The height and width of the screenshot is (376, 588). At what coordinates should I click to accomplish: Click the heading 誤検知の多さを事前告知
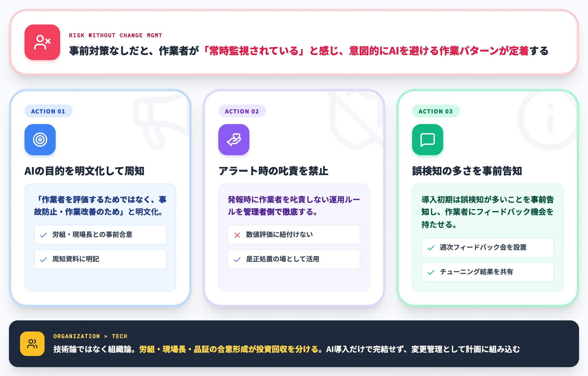467,171
